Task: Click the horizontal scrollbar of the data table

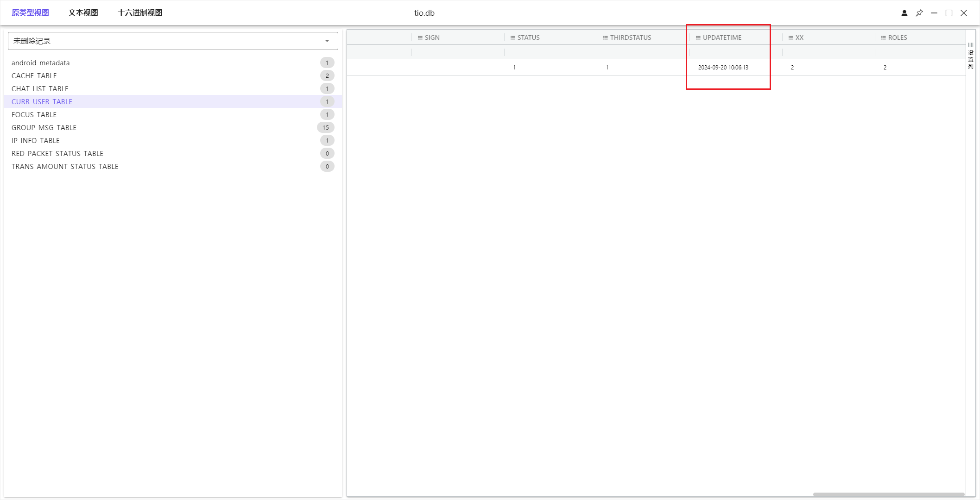Action: click(x=889, y=494)
